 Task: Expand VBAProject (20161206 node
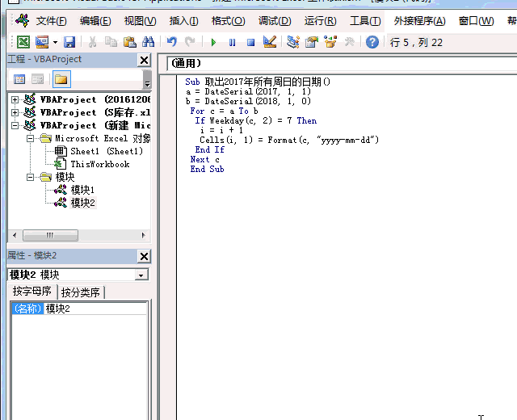(x=15, y=99)
